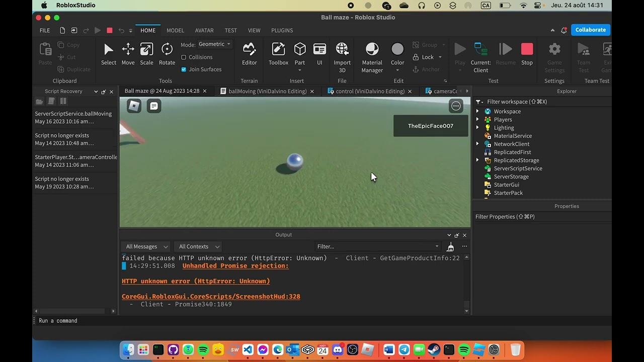
Task: Click the Color swatch tool
Action: [x=397, y=54]
